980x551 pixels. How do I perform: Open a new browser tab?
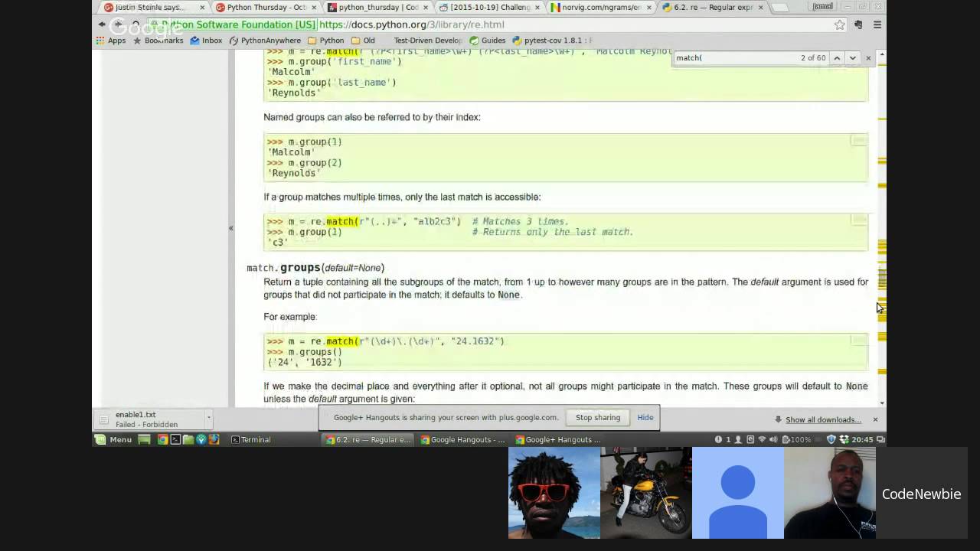tap(779, 8)
